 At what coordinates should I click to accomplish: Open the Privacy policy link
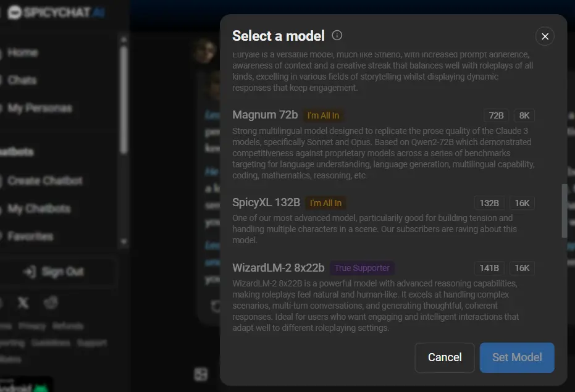tap(33, 326)
